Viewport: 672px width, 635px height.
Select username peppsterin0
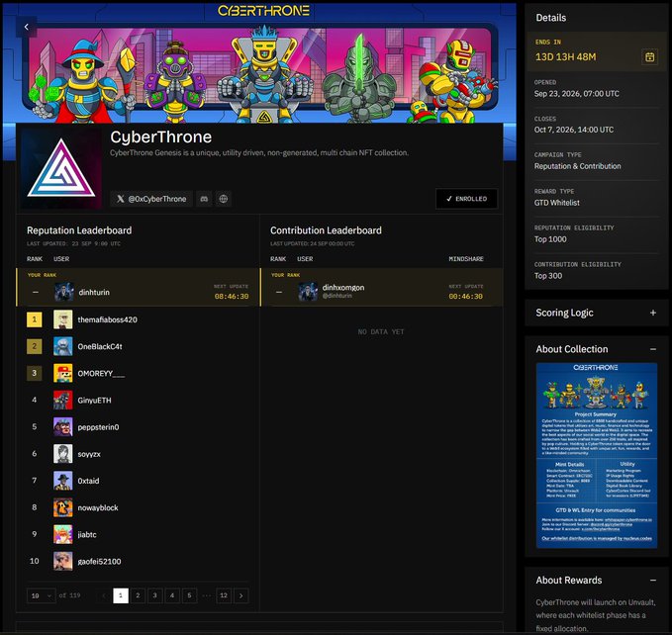(98, 427)
